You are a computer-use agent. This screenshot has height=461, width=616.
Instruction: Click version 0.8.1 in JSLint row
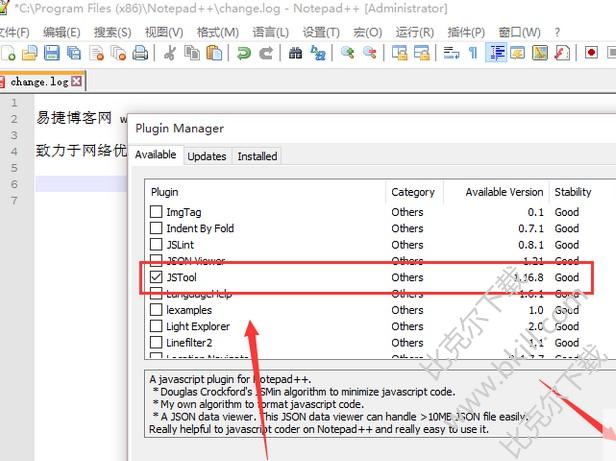point(531,245)
